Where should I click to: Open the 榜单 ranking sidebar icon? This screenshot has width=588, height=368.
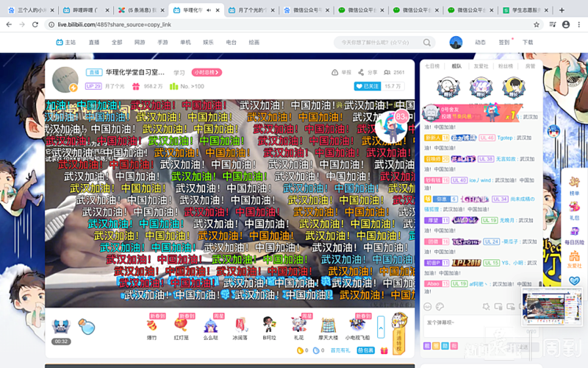(x=574, y=184)
